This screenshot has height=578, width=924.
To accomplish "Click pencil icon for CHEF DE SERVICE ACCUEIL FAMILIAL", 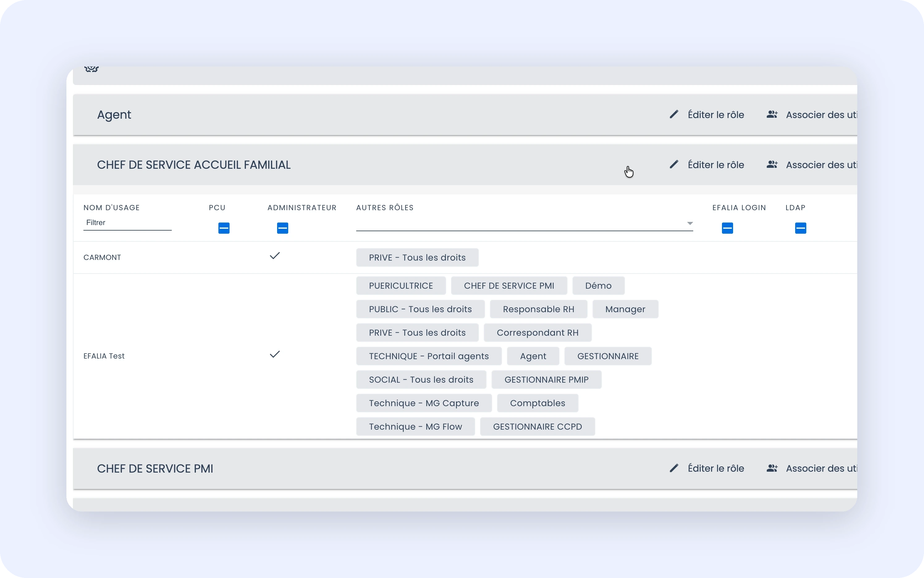I will 674,164.
